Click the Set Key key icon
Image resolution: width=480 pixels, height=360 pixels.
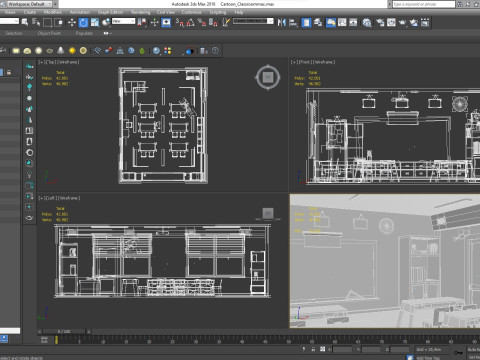(458, 352)
